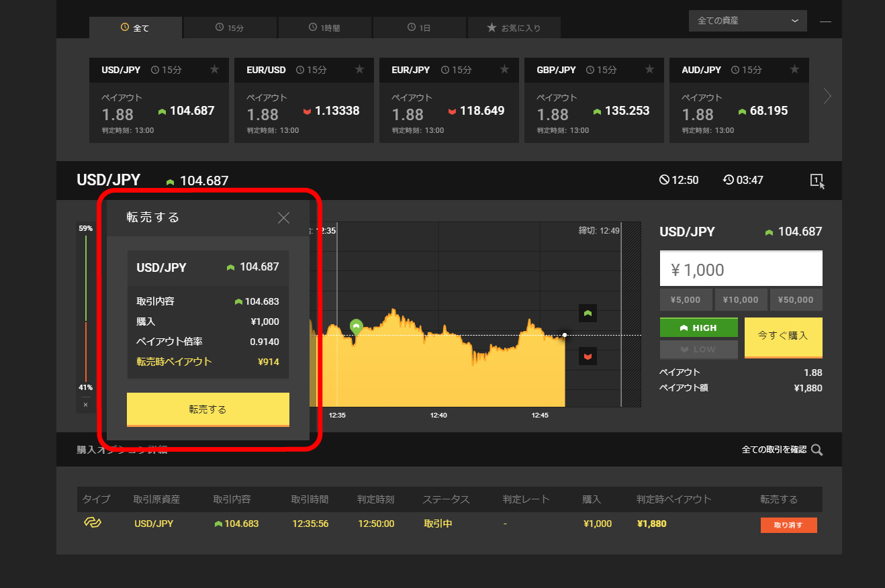Open 全ての取引を確認 search link
The image size is (885, 588).
774,450
